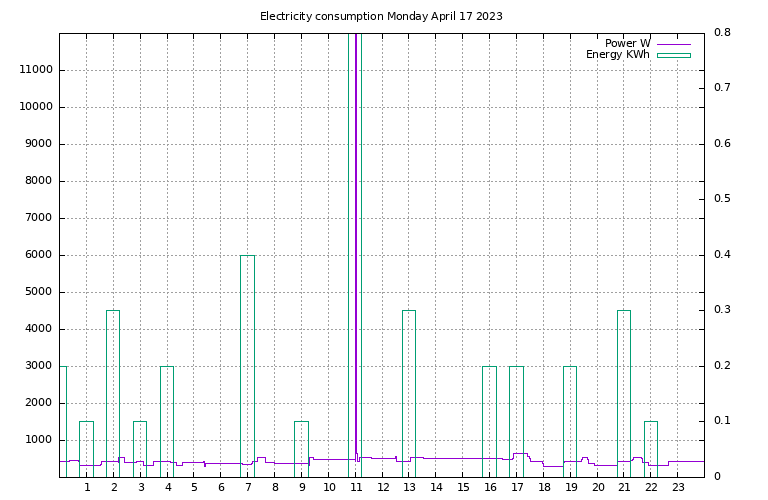Click the left y-axis label '11000'
This screenshot has height=500, width=768.
click(x=36, y=70)
